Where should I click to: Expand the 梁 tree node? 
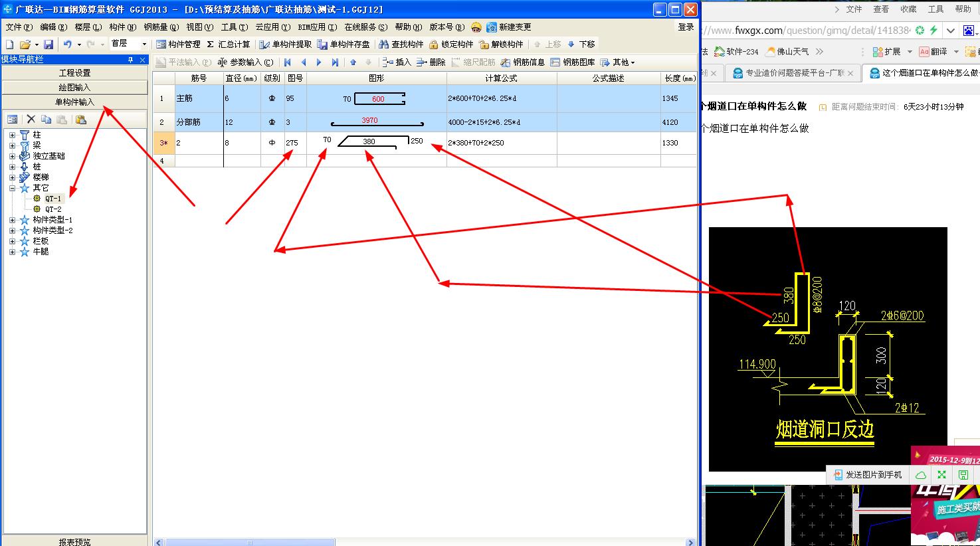[12, 145]
